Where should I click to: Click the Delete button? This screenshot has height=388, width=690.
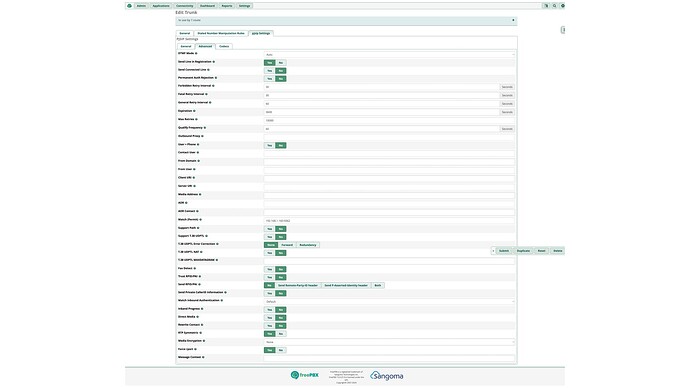[x=558, y=251]
